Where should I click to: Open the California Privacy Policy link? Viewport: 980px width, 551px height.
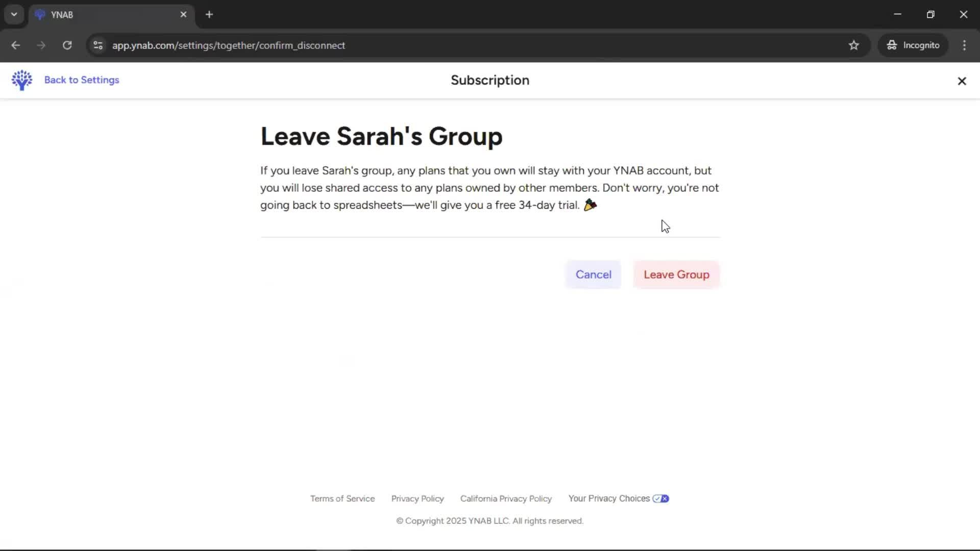point(506,498)
